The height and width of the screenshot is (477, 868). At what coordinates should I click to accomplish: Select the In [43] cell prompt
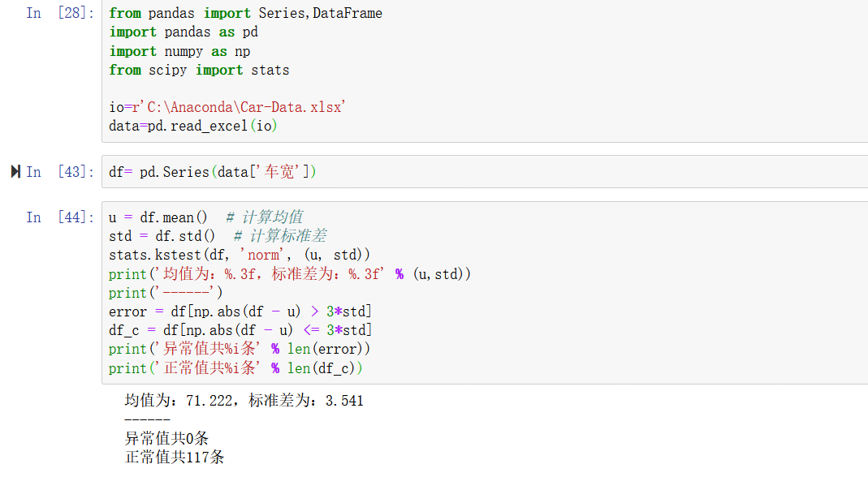(x=60, y=171)
